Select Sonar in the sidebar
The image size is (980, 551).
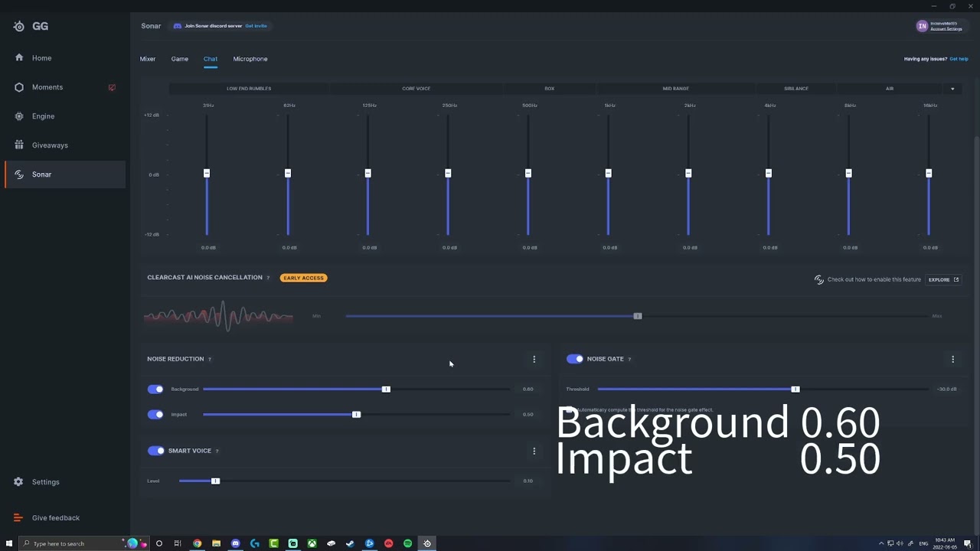pos(64,174)
